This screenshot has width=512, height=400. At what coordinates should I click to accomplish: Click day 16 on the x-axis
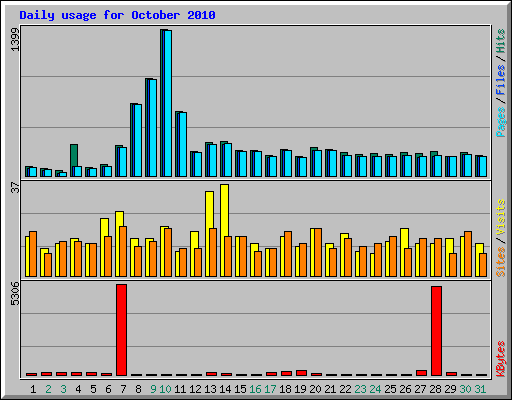click(255, 389)
